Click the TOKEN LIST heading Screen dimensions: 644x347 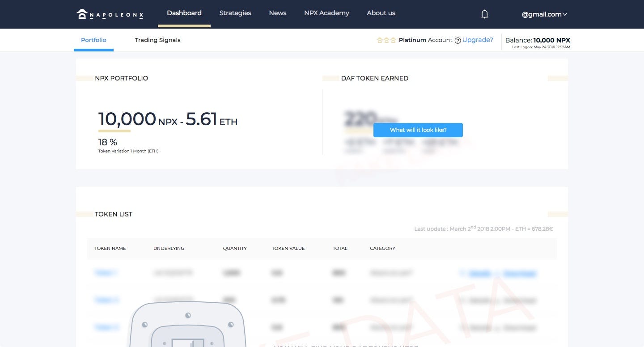(114, 214)
